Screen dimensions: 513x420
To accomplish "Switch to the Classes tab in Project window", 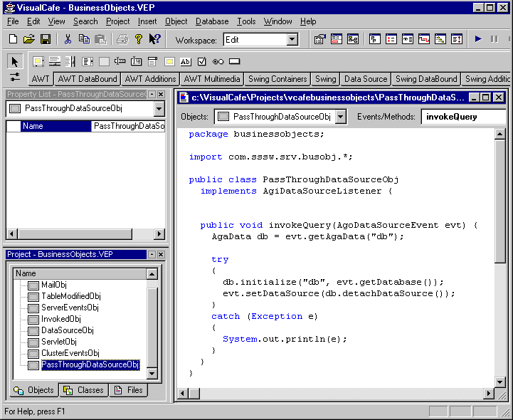I will pos(84,390).
